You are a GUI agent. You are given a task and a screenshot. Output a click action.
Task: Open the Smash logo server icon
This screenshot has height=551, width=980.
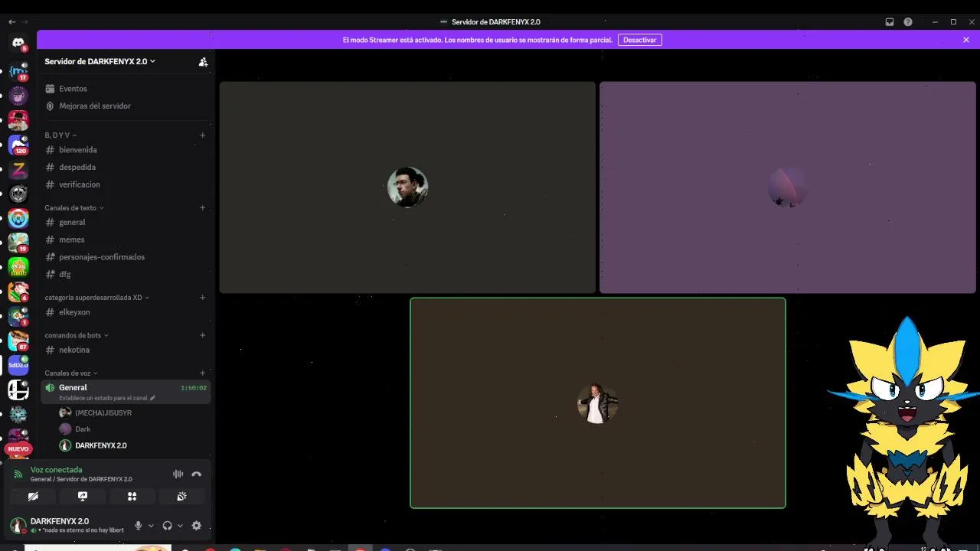click(18, 390)
